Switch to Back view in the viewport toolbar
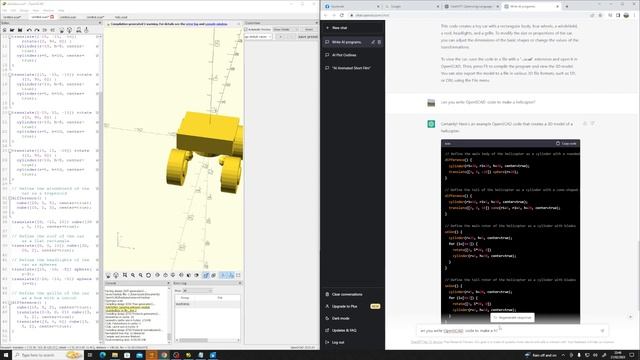The height and width of the screenshot is (360, 640). (x=196, y=276)
